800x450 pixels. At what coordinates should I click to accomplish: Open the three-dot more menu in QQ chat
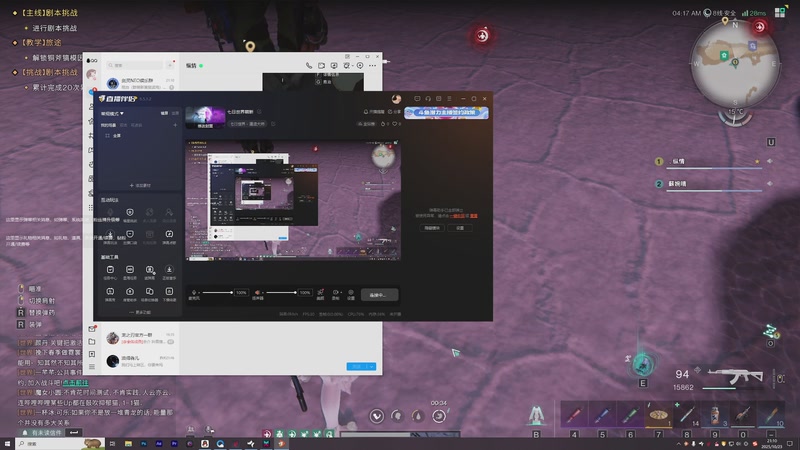tap(372, 66)
